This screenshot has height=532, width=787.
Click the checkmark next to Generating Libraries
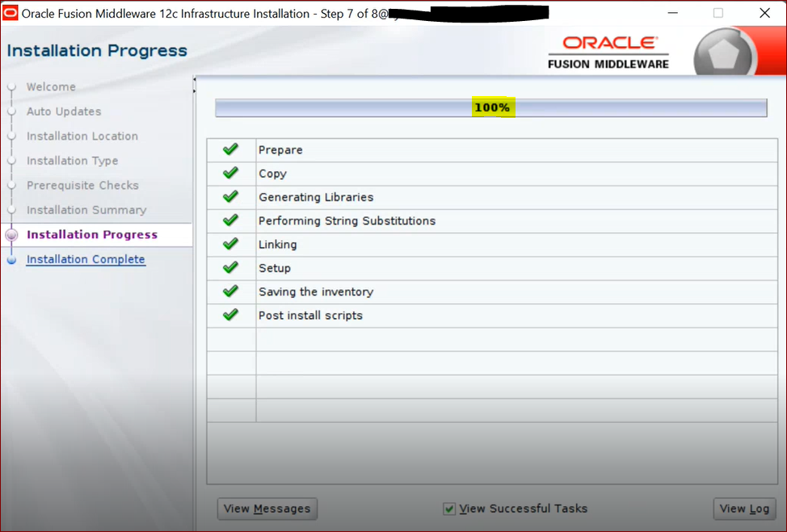[x=230, y=196]
